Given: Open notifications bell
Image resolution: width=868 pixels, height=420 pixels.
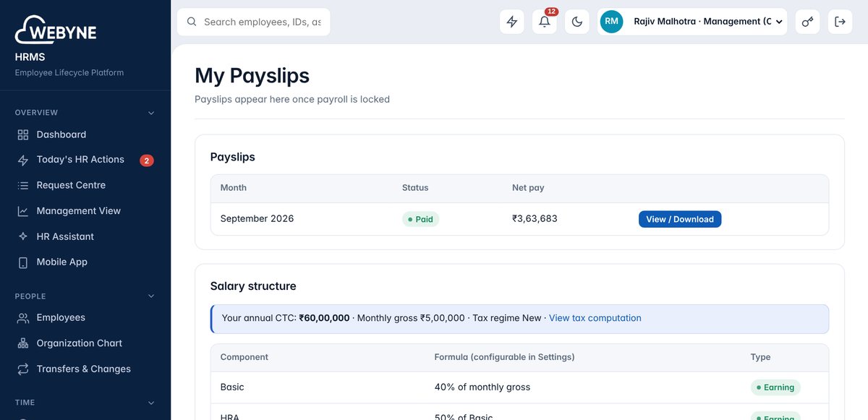Looking at the screenshot, I should [x=545, y=22].
